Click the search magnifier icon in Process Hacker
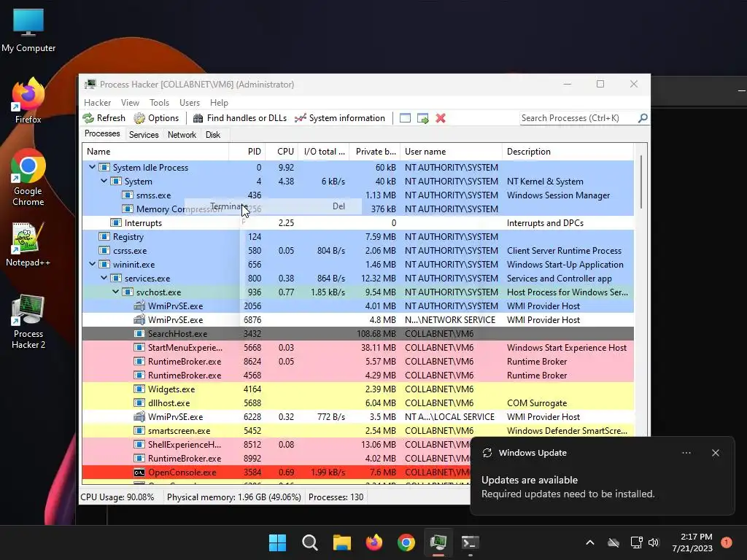 click(643, 117)
